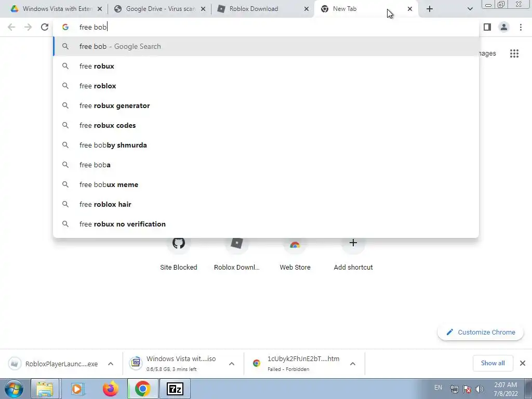Select 'free bob - Google Search' suggestion
Image resolution: width=532 pixels, height=399 pixels.
(266, 46)
